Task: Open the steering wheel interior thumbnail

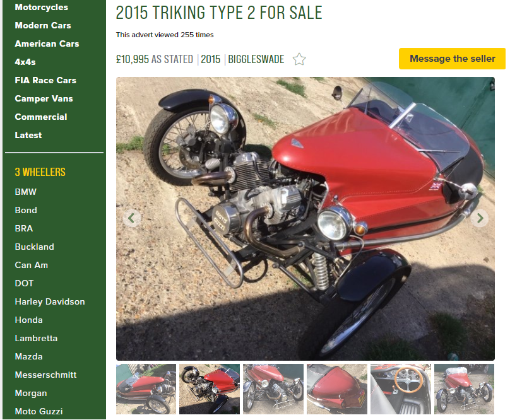Action: pos(401,389)
